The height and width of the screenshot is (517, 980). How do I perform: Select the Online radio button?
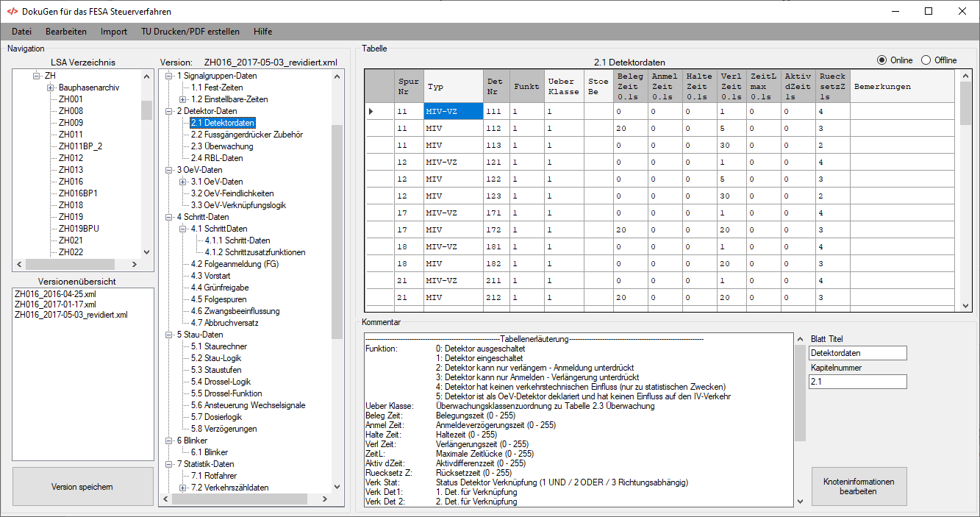tap(881, 60)
